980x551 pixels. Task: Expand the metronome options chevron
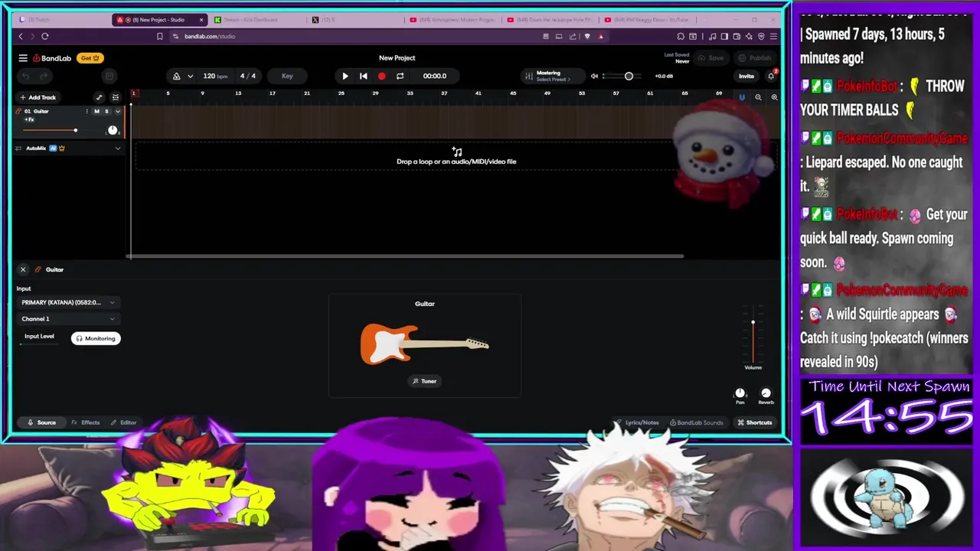[x=190, y=76]
